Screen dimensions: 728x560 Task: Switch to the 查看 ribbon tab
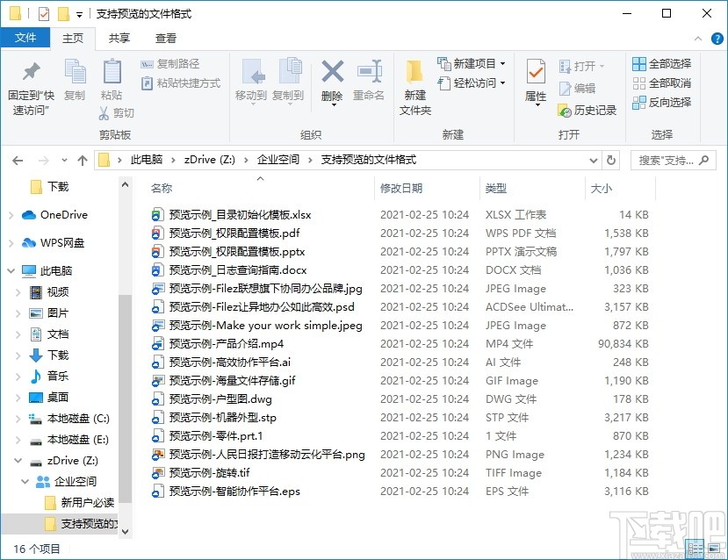[167, 38]
